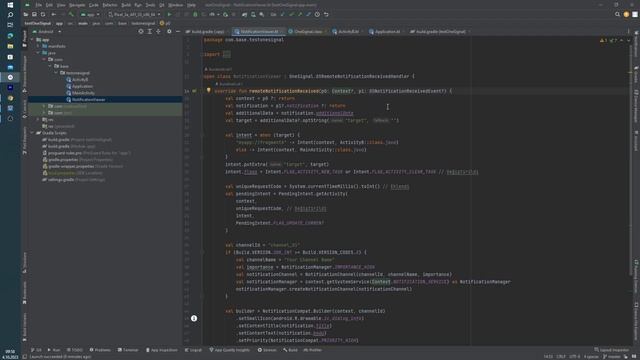The width and height of the screenshot is (640, 360).
Task: Collapse the Gradle Scripts node
Action: (x=32, y=133)
